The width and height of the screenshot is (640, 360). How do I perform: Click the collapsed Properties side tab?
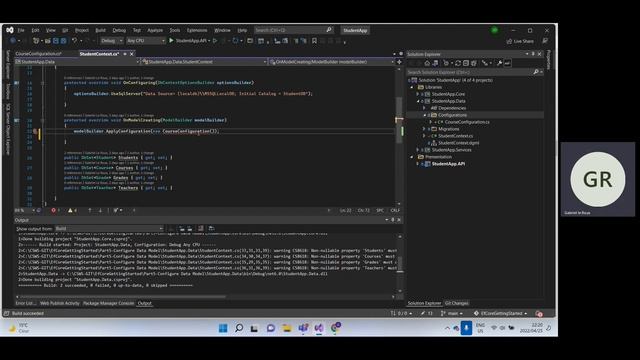point(549,60)
